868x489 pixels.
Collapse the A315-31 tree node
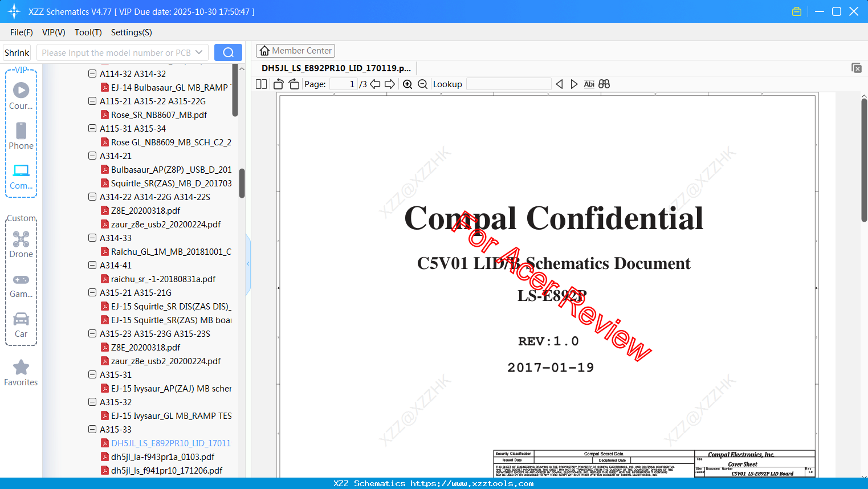92,374
